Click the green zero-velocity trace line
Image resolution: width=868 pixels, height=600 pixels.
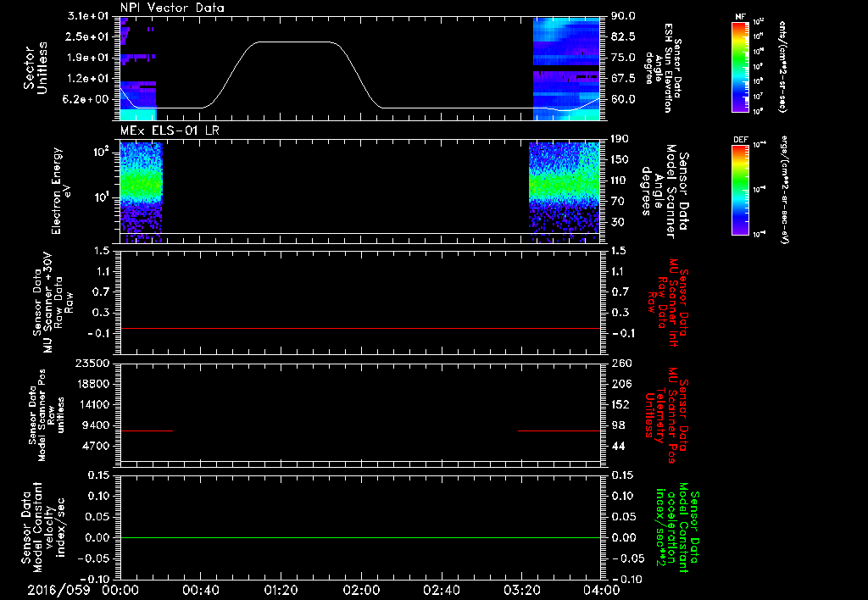pyautogui.click(x=360, y=537)
